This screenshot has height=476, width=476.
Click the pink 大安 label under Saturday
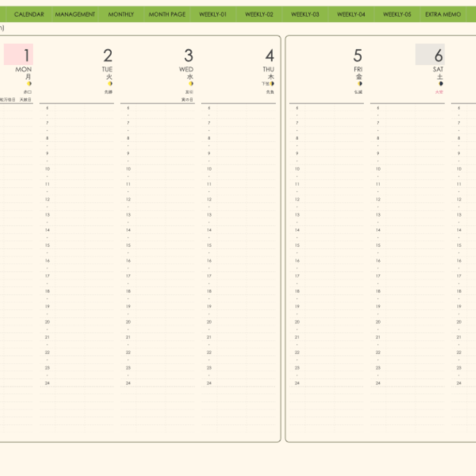pos(439,92)
